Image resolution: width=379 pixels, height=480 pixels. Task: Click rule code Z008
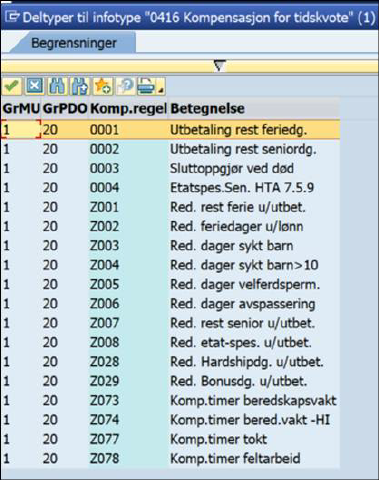tap(104, 342)
